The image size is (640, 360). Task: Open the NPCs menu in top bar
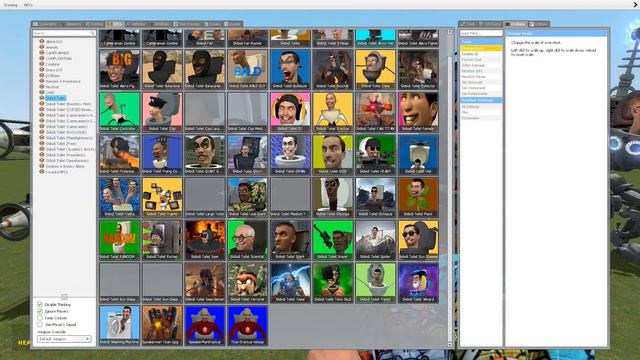28,5
